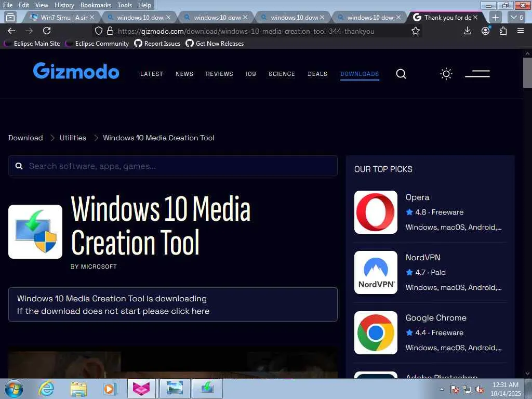Click the Gizmodo search magnifier icon
Viewport: 532px width, 399px height.
tap(401, 74)
